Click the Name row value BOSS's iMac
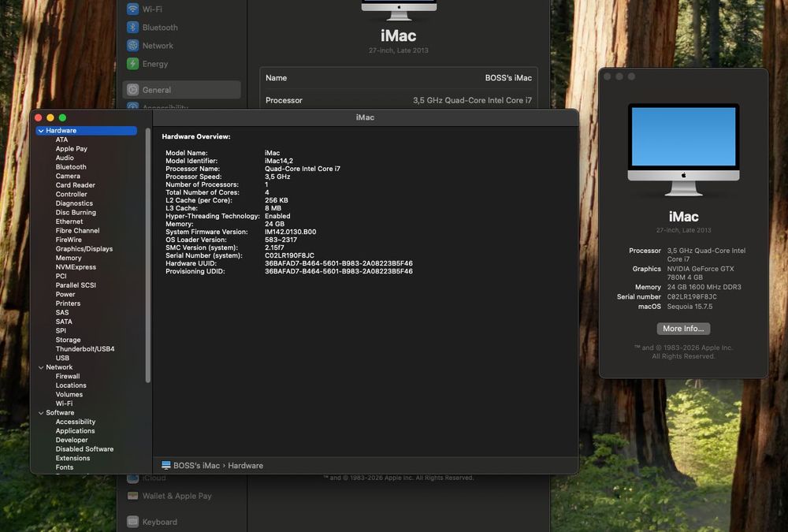 click(x=508, y=78)
